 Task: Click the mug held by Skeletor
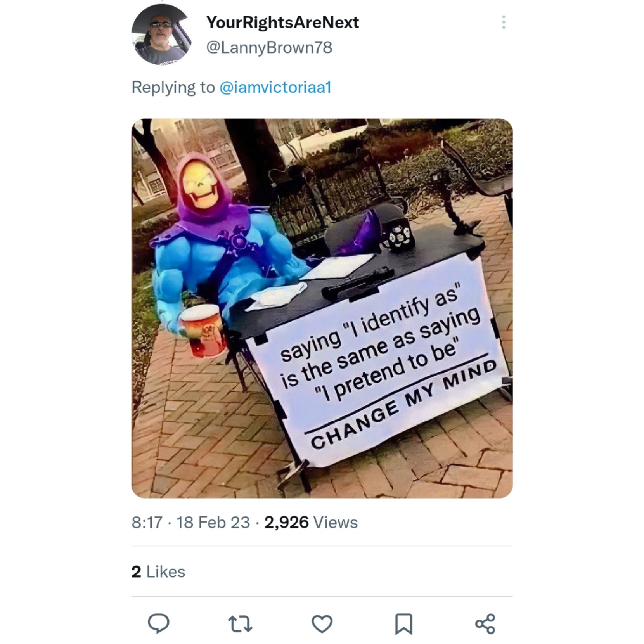pos(203,331)
